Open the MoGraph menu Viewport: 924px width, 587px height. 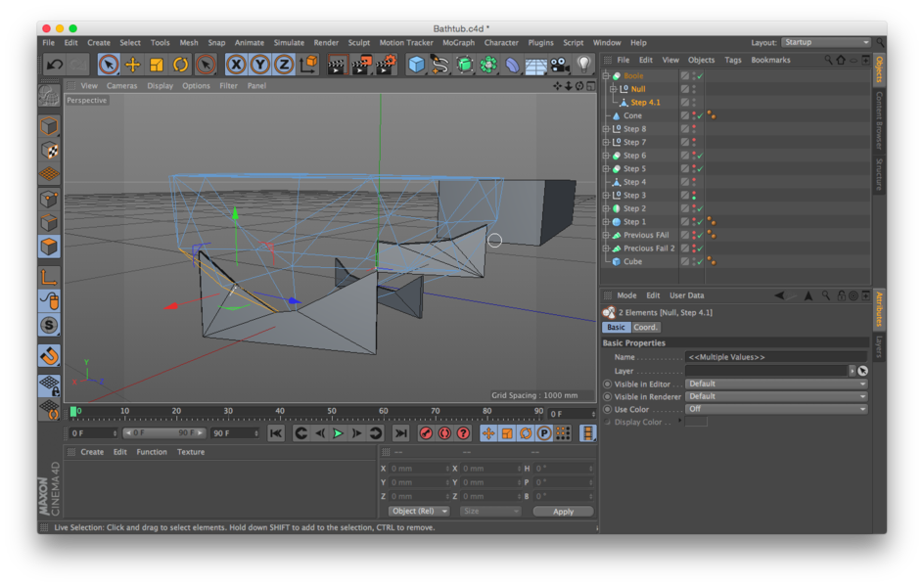click(x=458, y=42)
